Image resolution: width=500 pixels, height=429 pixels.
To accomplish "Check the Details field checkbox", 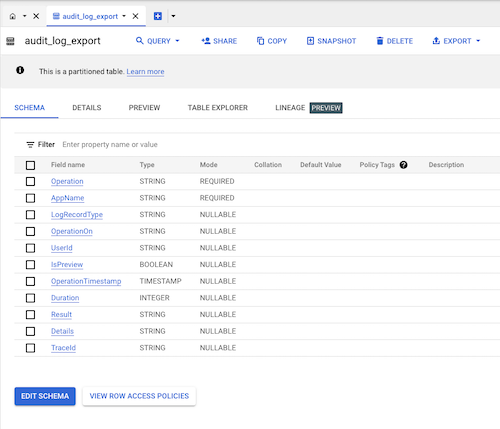I will (30, 331).
